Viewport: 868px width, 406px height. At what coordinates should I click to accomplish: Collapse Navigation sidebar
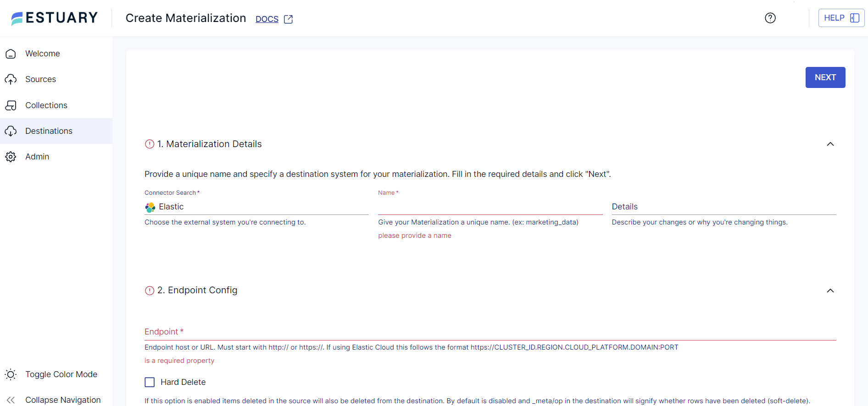coord(63,400)
